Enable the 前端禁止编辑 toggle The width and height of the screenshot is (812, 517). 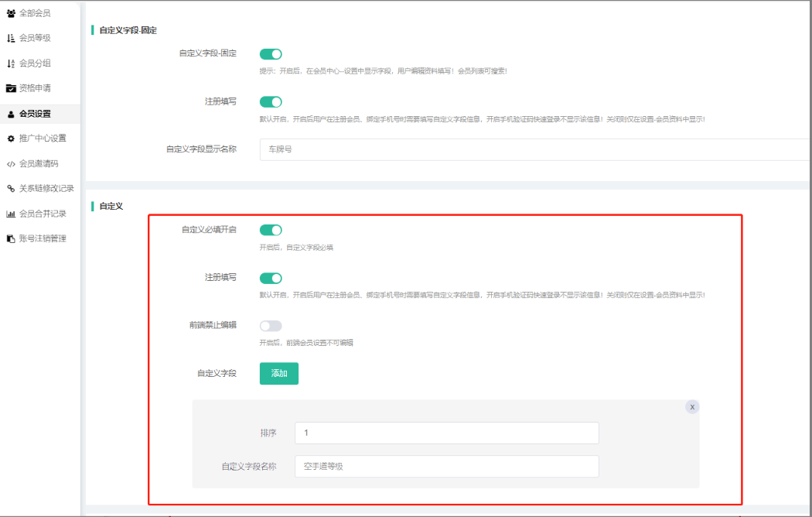pyautogui.click(x=271, y=326)
